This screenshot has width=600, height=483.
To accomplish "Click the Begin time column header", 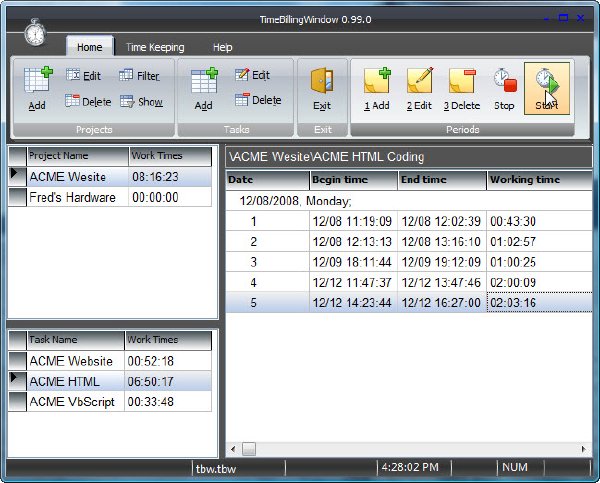I will [353, 180].
